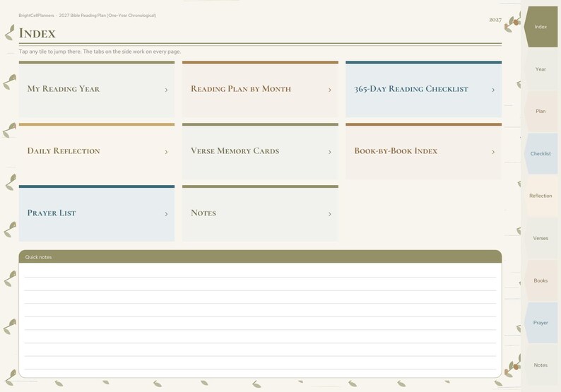Open the Daily Reflection tile
The image size is (561, 392).
coord(97,151)
